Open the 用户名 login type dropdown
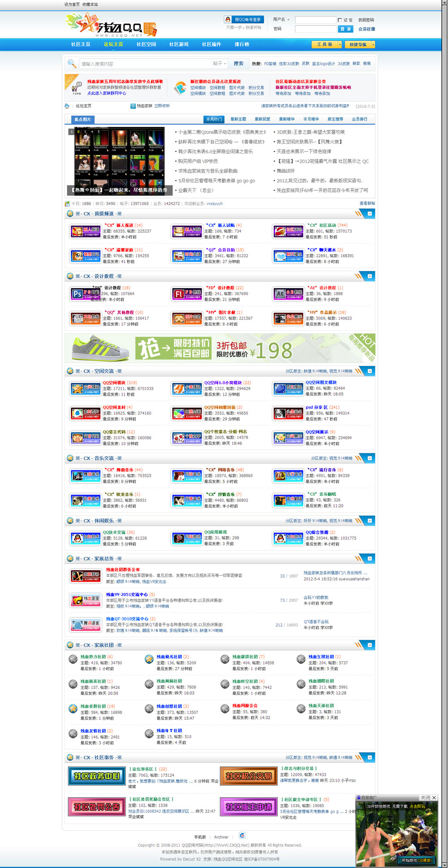 tap(281, 20)
